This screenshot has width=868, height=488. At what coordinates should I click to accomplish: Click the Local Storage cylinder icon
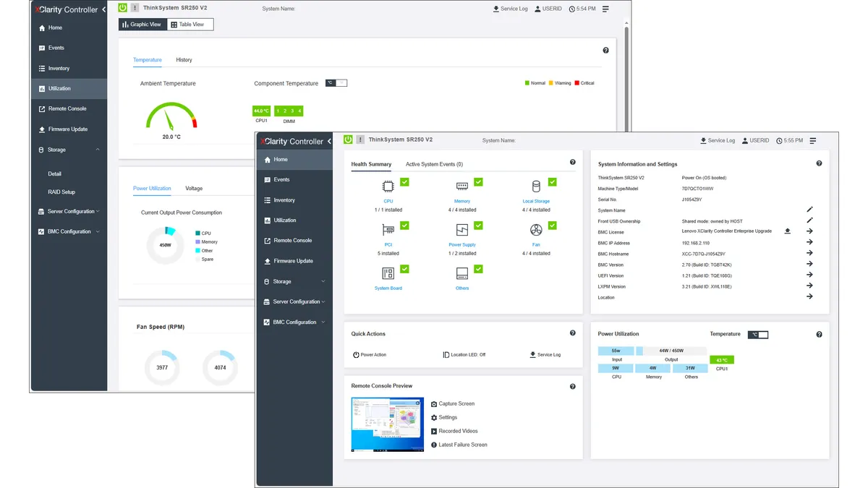click(536, 186)
